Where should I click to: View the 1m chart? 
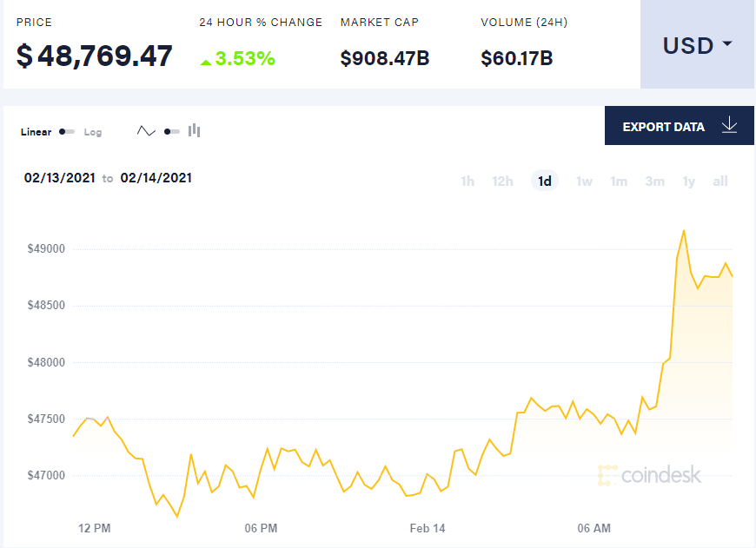(x=619, y=181)
